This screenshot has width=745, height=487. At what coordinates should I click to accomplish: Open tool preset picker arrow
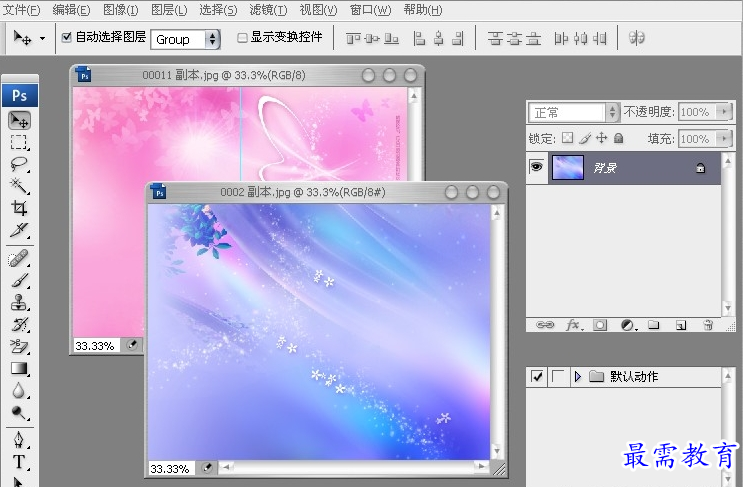coord(42,38)
